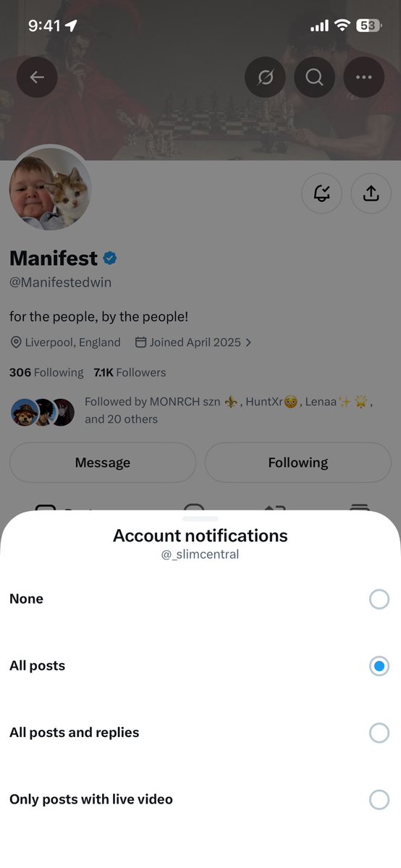
Task: Tap the share profile icon
Action: tap(371, 193)
